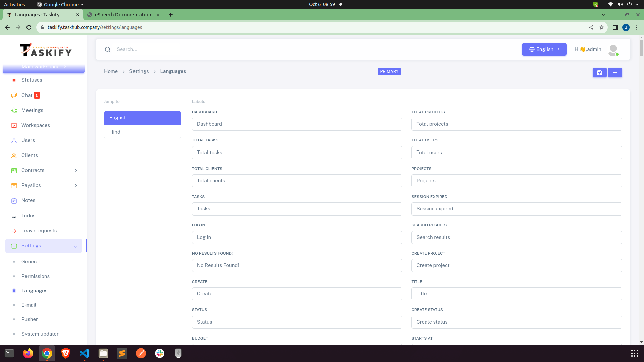Open Todos from the sidebar
This screenshot has width=644, height=362.
(28, 216)
